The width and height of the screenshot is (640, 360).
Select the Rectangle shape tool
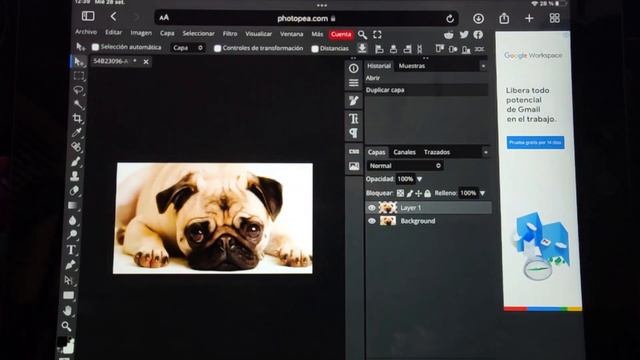[69, 295]
